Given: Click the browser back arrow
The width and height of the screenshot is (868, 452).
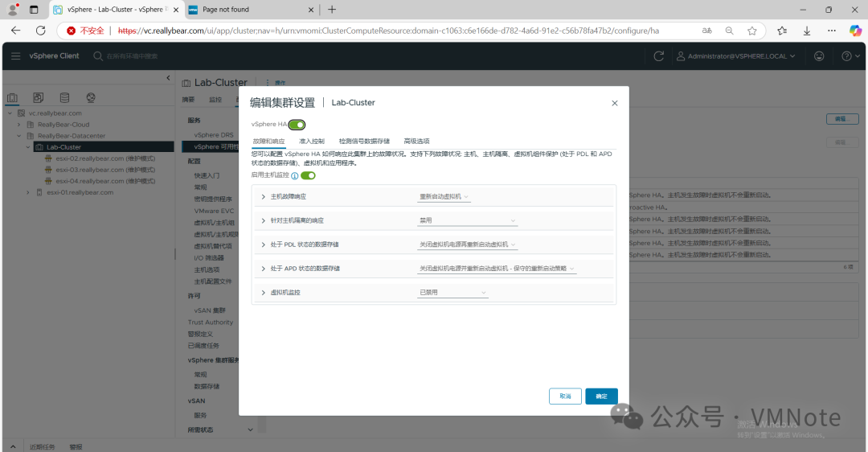Looking at the screenshot, I should 15,31.
